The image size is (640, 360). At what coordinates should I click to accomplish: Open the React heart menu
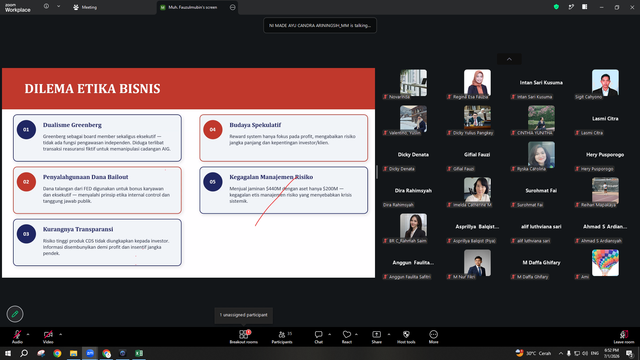[x=347, y=337]
